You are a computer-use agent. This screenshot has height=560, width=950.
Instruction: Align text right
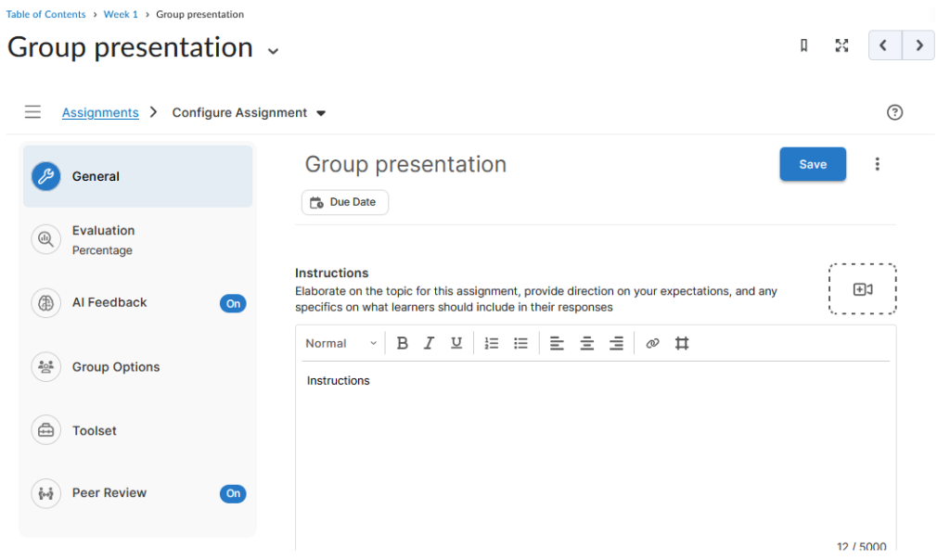616,343
